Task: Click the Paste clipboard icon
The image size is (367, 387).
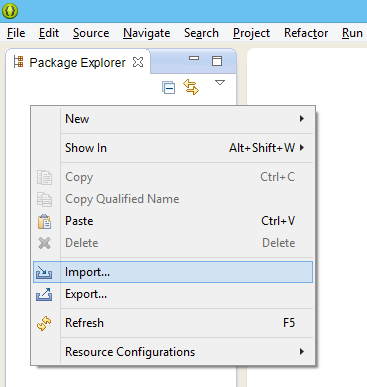Action: coord(44,221)
